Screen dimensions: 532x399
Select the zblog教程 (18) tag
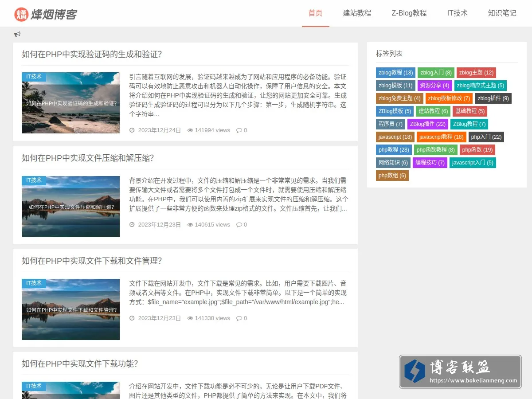pos(395,73)
